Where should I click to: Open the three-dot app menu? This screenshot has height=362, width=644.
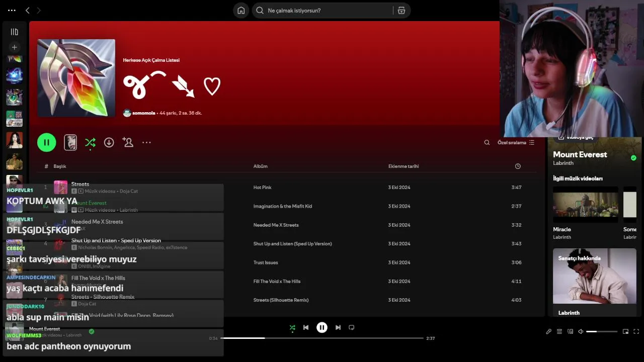click(12, 10)
